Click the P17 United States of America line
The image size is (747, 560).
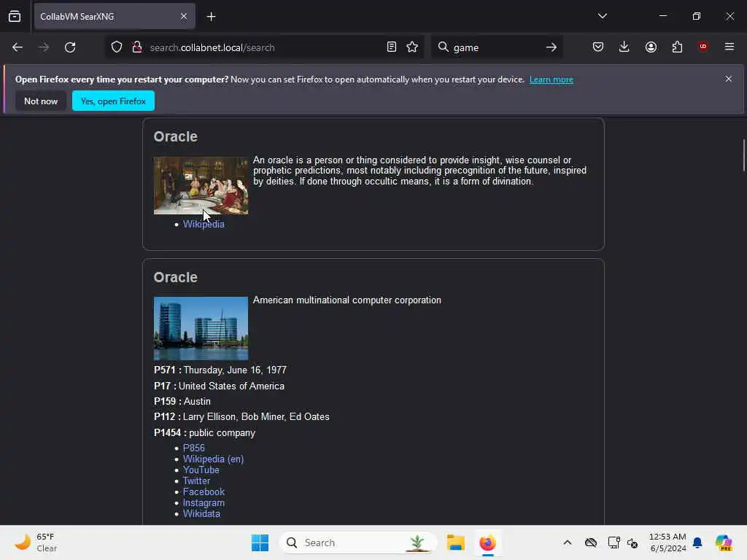coord(219,386)
